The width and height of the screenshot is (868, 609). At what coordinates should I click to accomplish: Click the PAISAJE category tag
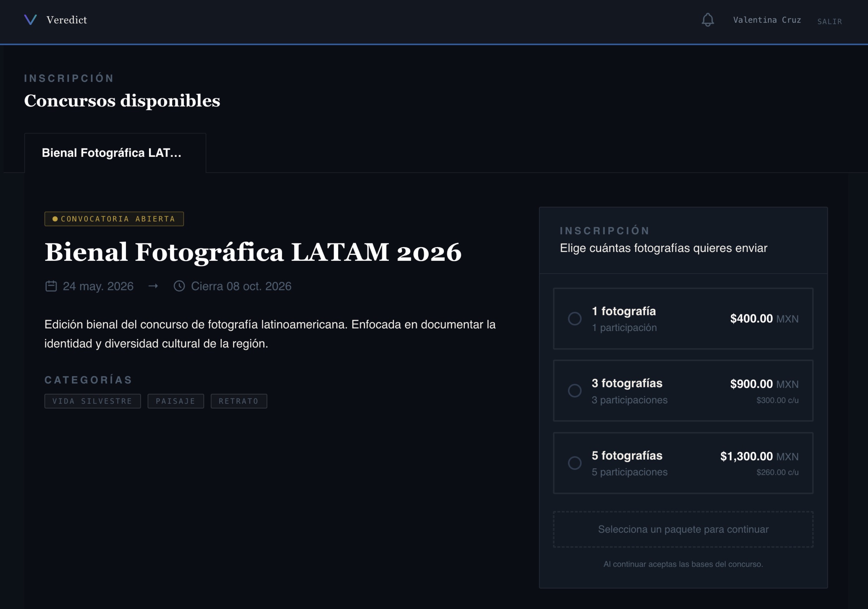coord(176,401)
